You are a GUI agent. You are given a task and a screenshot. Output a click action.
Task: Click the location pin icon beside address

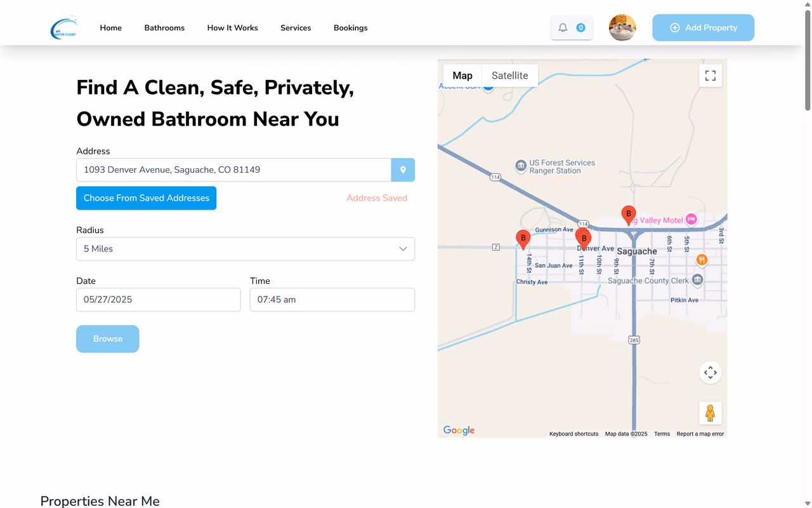point(403,170)
